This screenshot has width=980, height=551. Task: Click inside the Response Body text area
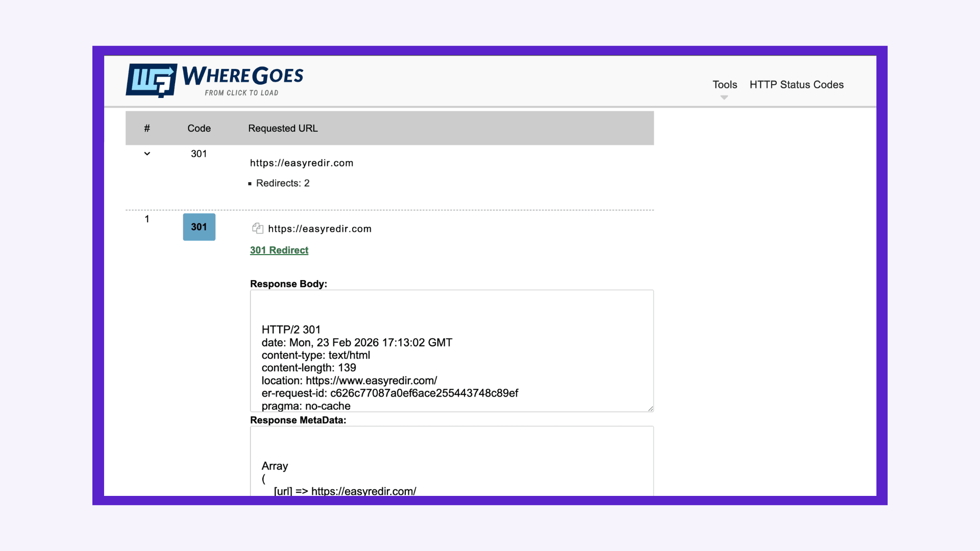point(452,351)
